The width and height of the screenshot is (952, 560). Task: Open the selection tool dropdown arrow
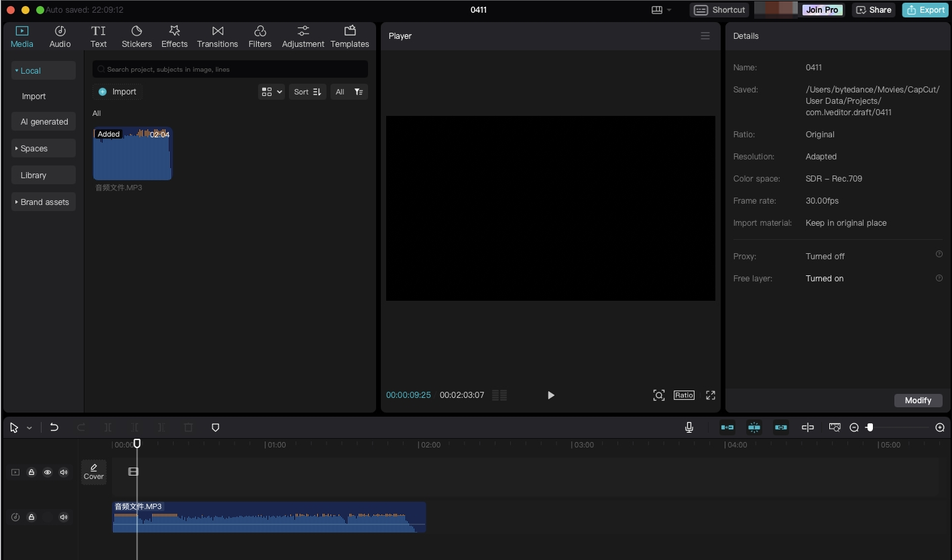pyautogui.click(x=29, y=427)
